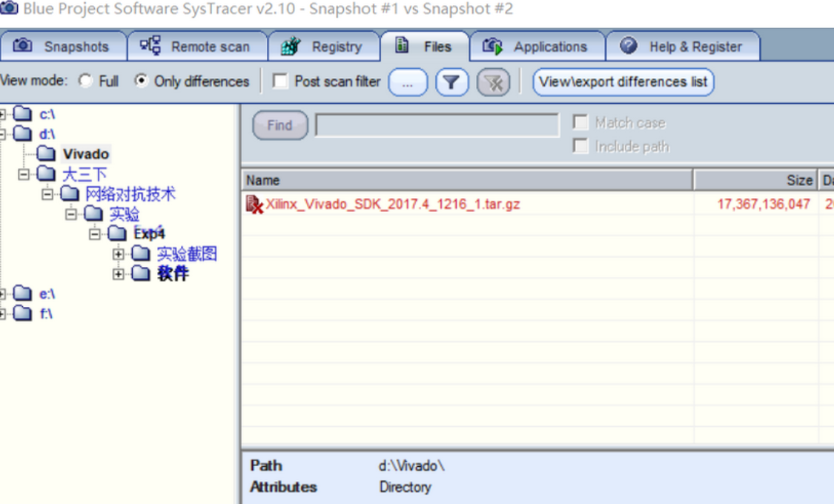Collapse the 大三下 folder node
Screen dimensions: 834x504
tap(24, 174)
